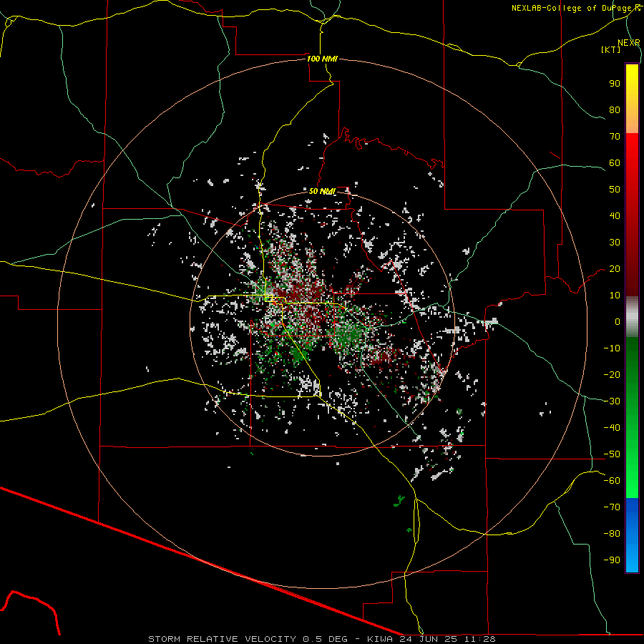Click the light blue segment near -90
The width and height of the screenshot is (644, 644).
(632, 559)
